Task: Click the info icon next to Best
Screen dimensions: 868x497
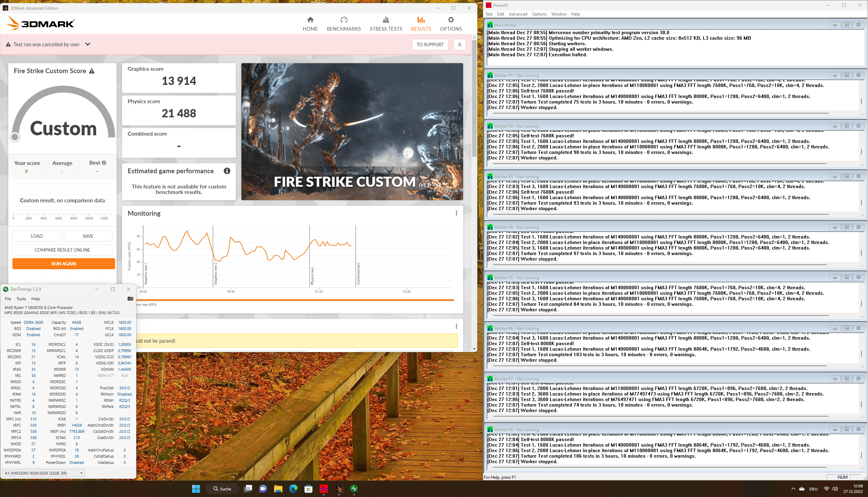Action: point(104,163)
